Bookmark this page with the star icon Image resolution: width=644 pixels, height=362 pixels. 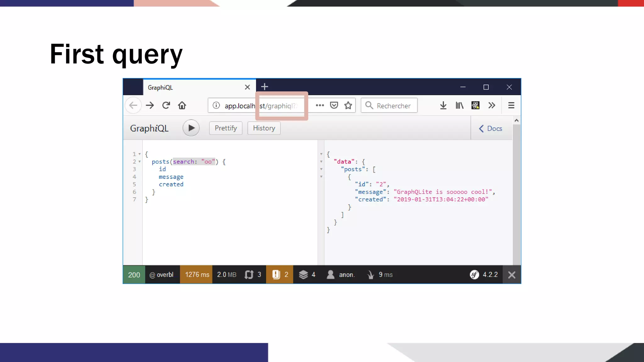click(x=348, y=105)
